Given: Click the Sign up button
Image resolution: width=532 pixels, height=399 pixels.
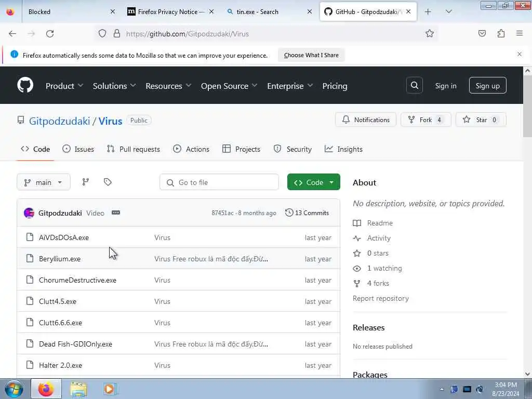Looking at the screenshot, I should [487, 86].
